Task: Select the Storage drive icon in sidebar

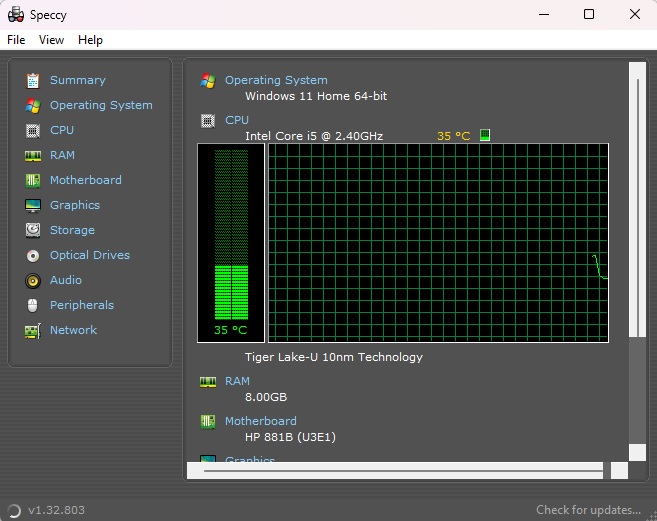Action: (33, 230)
